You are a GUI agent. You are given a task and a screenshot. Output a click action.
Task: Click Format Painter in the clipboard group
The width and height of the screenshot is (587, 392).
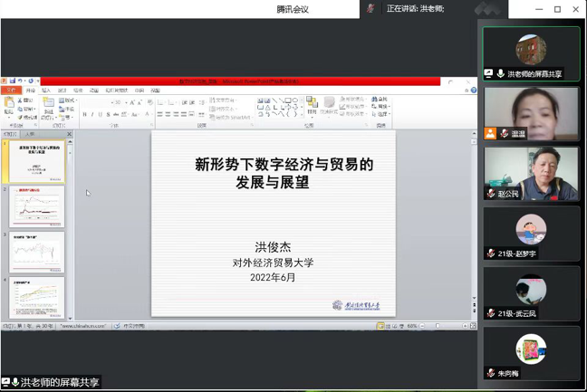[x=27, y=118]
